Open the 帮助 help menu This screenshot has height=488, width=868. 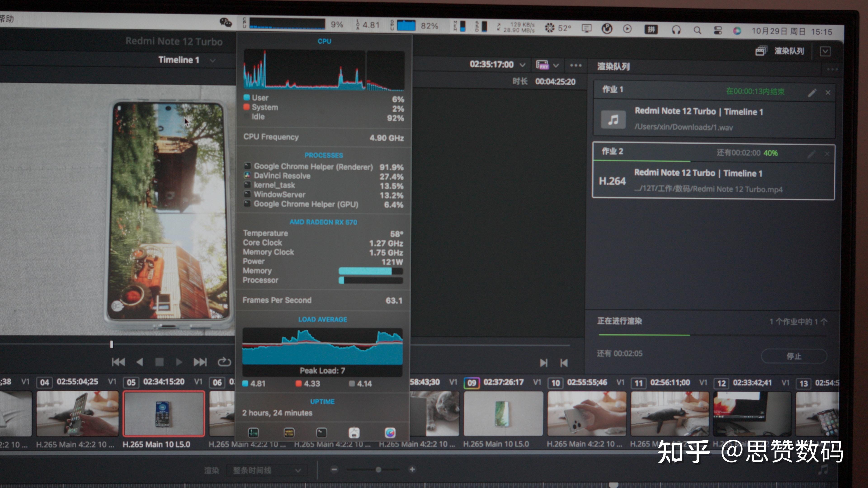[7, 19]
